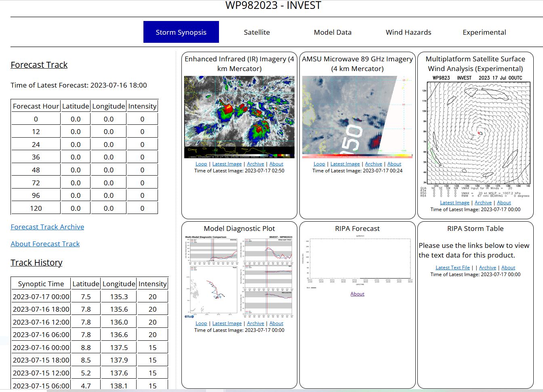Open Loop link under Model Diagnostic Plot
Screen dimensions: 543x392
pyautogui.click(x=201, y=323)
